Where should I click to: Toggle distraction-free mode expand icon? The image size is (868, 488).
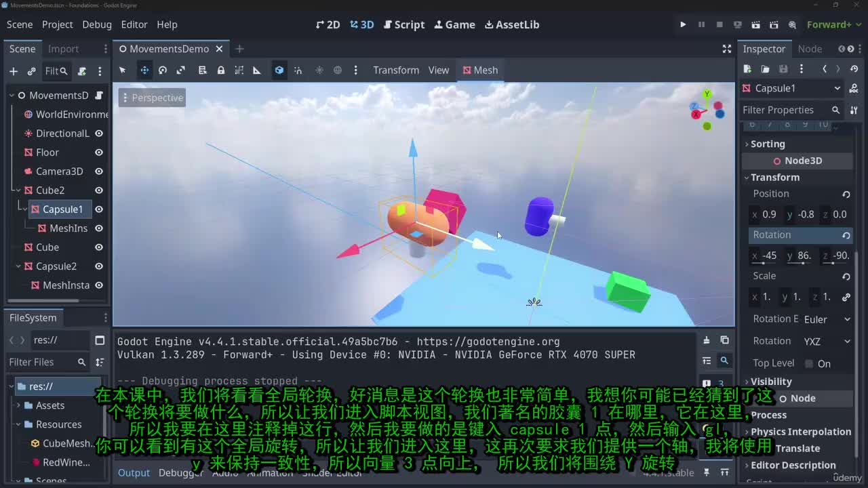(x=727, y=49)
